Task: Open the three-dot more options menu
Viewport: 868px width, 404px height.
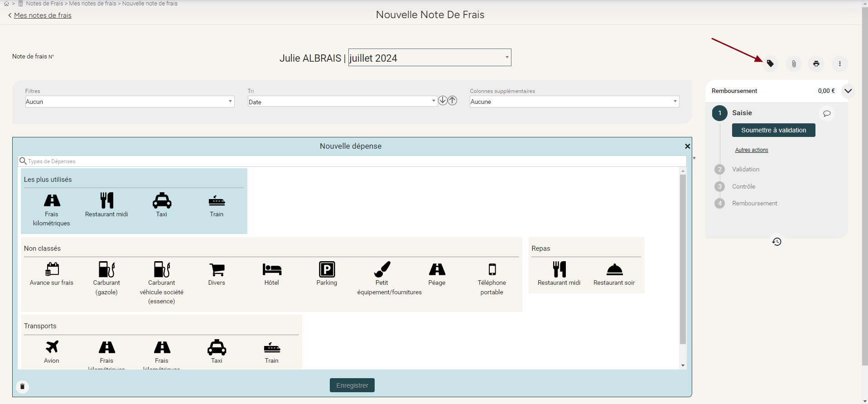Action: click(839, 64)
